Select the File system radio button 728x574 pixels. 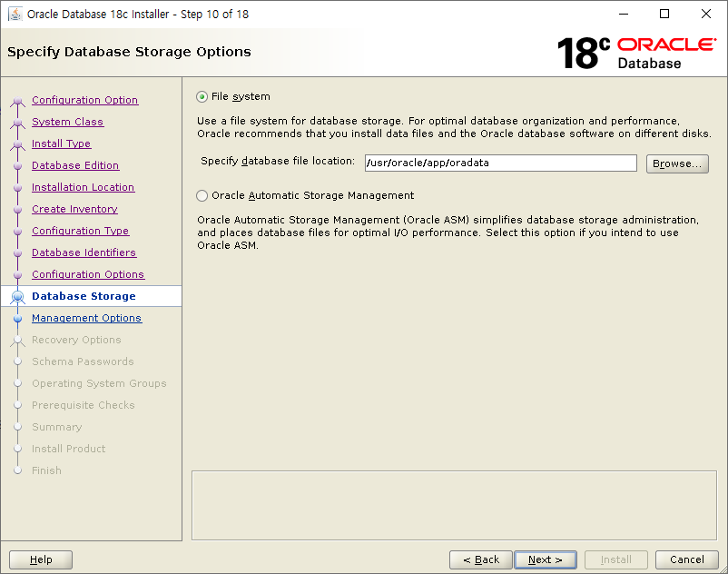[x=202, y=96]
